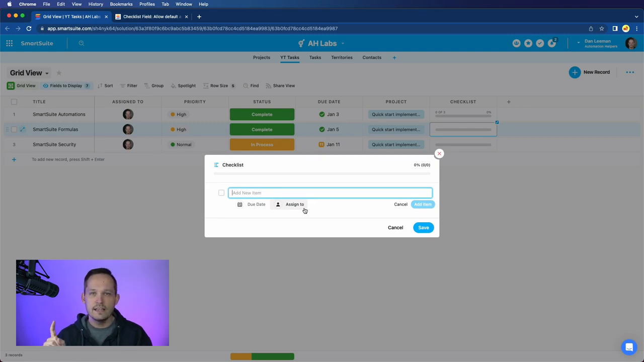Click the blue New Record plus icon
This screenshot has width=644, height=362.
575,72
